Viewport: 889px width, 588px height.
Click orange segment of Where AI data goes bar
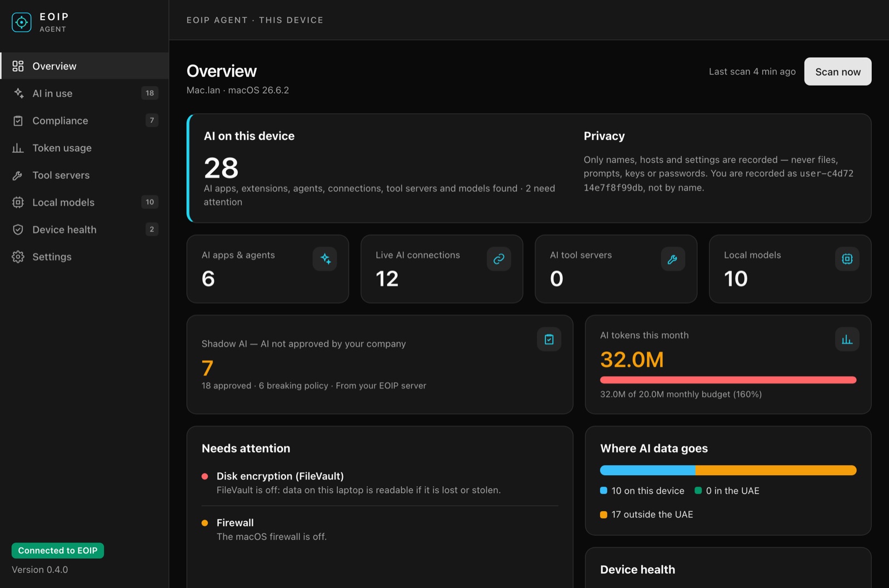point(776,470)
